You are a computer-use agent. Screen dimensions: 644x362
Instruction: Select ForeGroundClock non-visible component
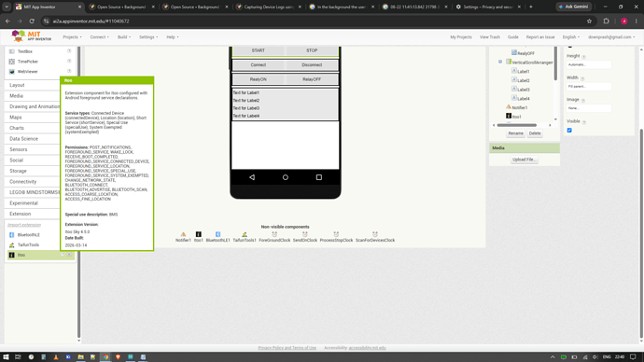pos(274,237)
